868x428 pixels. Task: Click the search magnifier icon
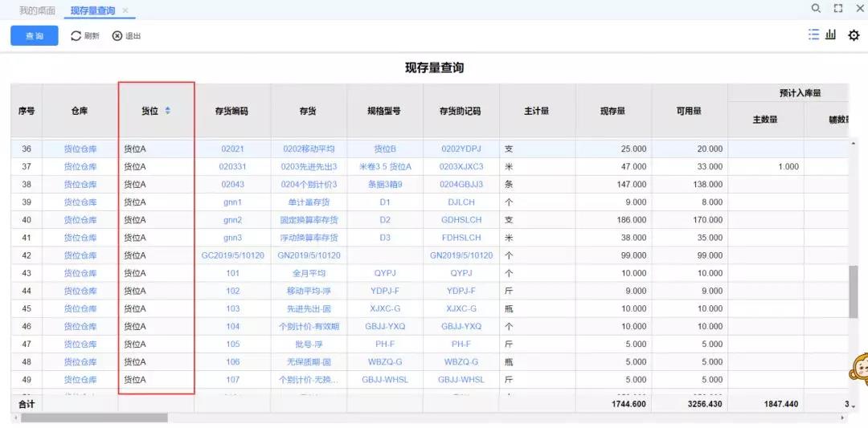coord(816,8)
